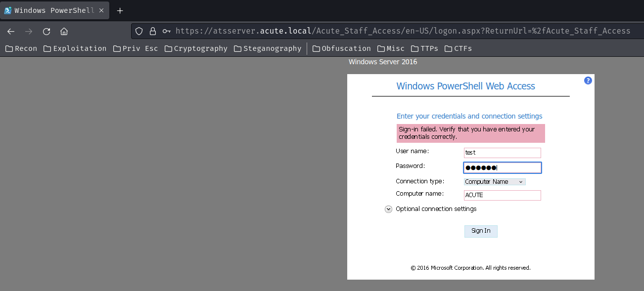Open the TTPs bookmarks folder
Screen dimensions: 644x291
(424, 48)
